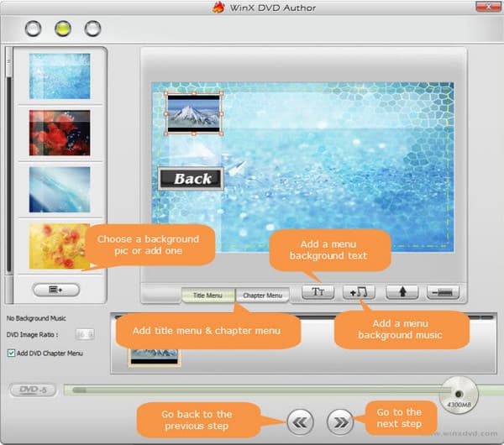504x445 pixels.
Task: Click the add background picture button
Action: 56,289
